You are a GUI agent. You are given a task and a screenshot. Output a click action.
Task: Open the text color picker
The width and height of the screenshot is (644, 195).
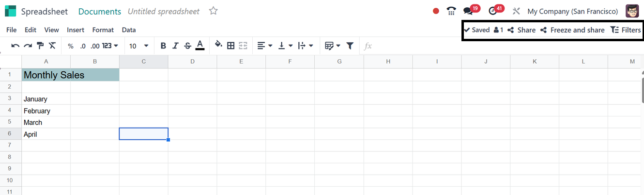coord(199,46)
